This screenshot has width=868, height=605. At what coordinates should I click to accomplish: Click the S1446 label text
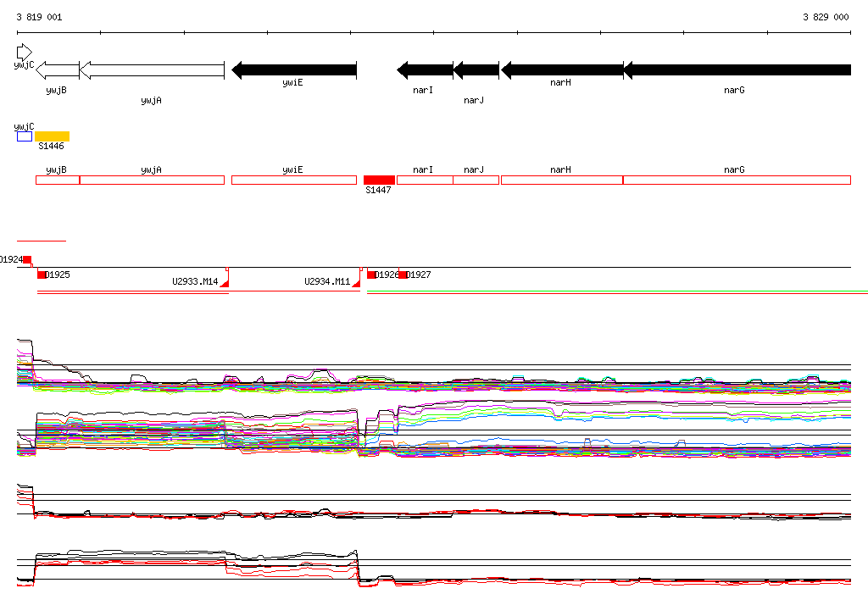tap(51, 146)
